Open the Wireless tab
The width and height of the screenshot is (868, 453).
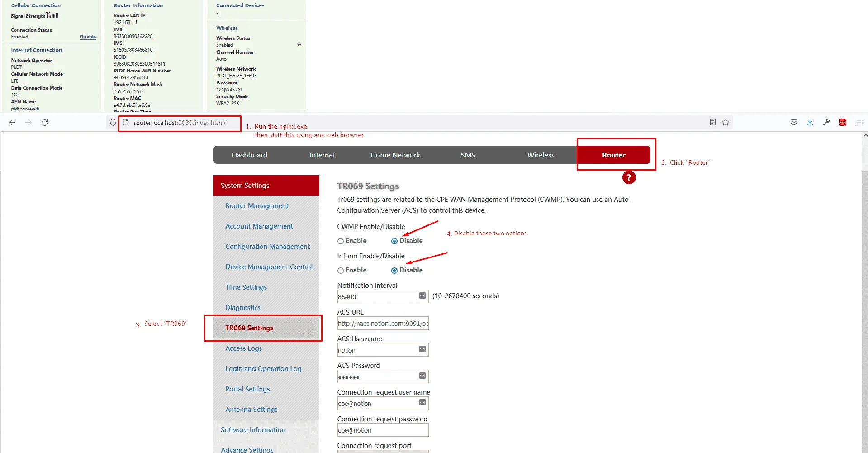[541, 155]
